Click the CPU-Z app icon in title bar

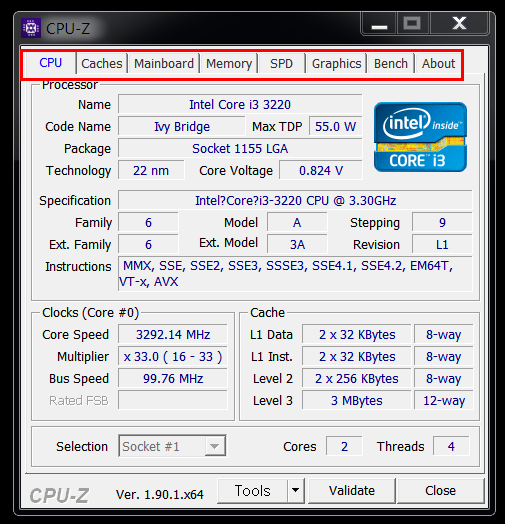[x=31, y=28]
